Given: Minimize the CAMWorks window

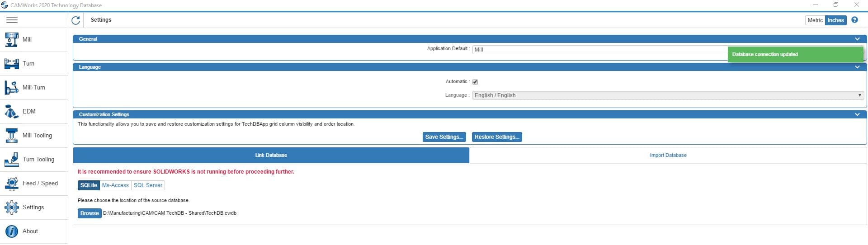Looking at the screenshot, I should click(x=816, y=5).
